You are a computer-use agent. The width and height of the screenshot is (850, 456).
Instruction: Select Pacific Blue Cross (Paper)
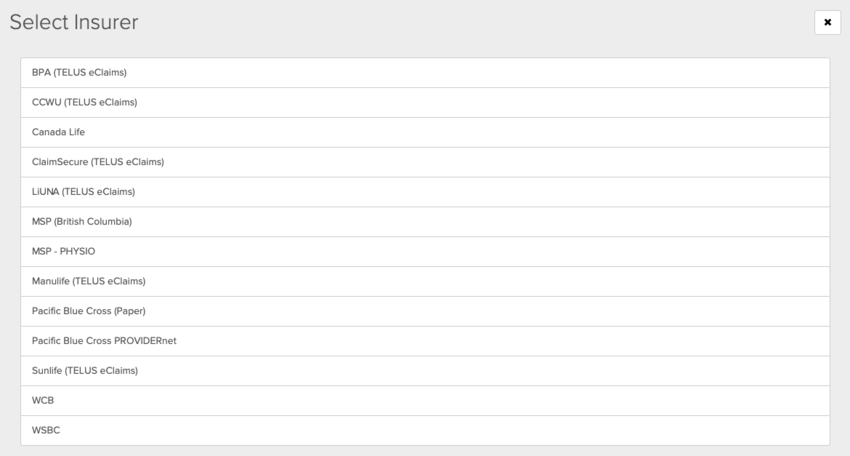click(x=424, y=311)
